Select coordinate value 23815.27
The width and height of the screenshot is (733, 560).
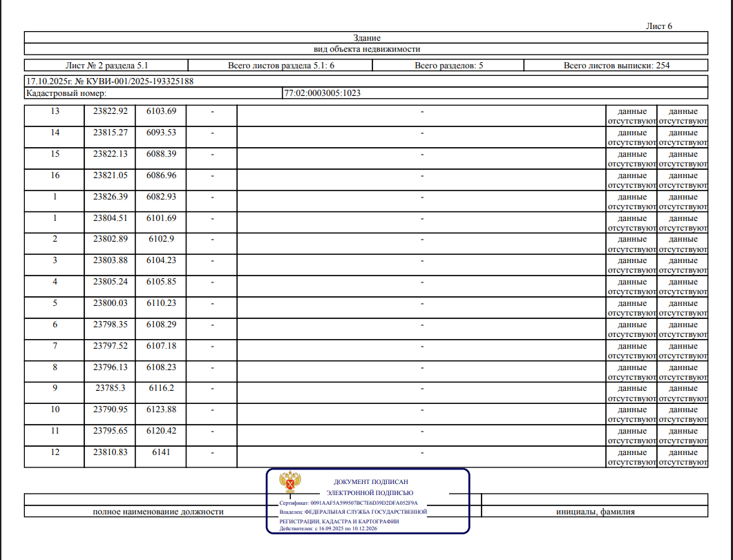111,133
